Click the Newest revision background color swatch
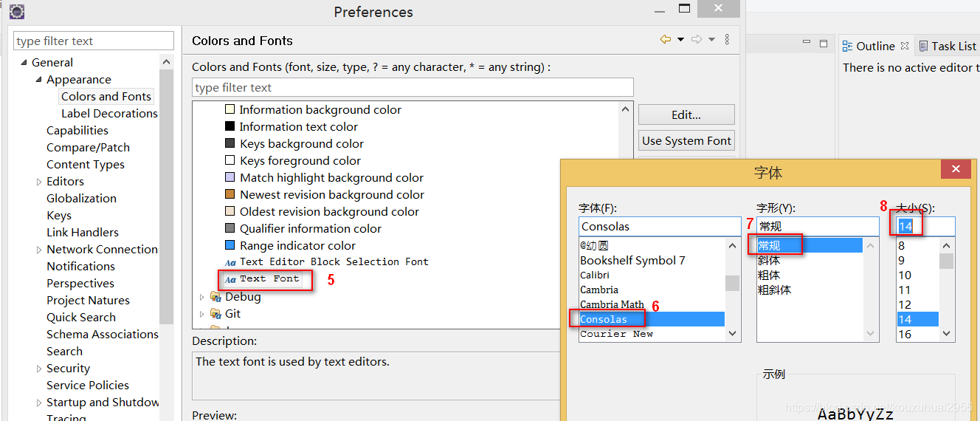Screen dimensions: 980x421 [230, 194]
